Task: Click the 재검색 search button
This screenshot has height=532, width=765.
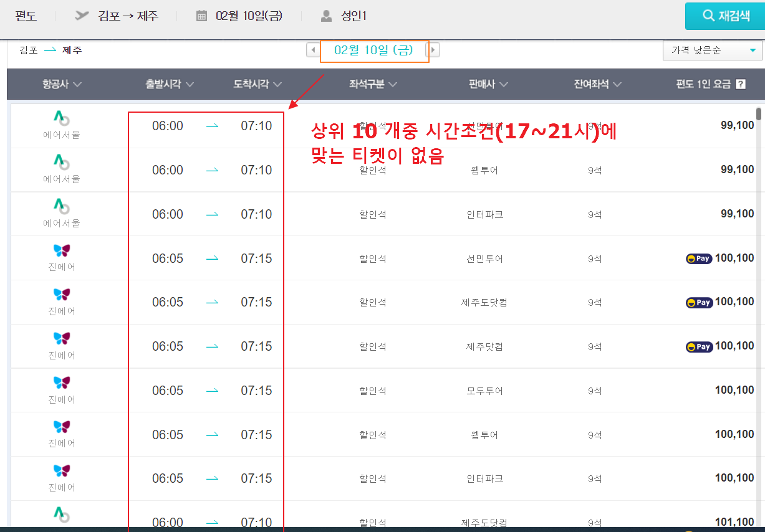Action: click(725, 16)
